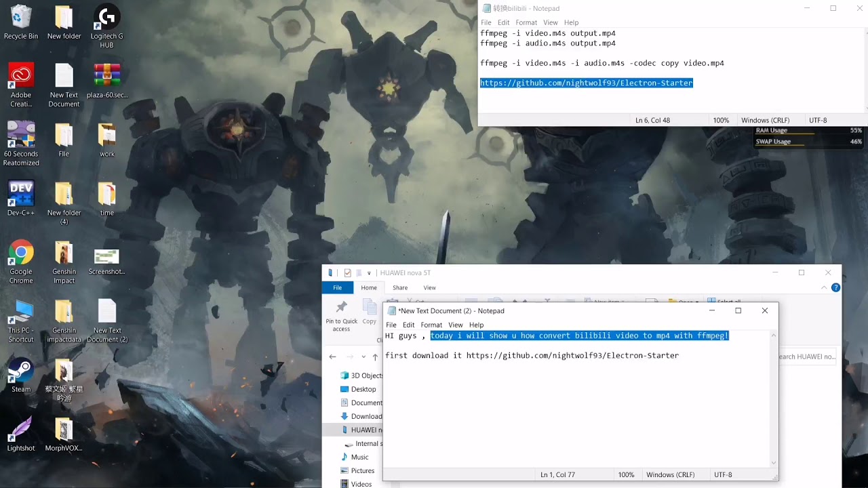Click the SWAP Usage bar widget
The height and width of the screenshot is (488, 868).
(808, 142)
